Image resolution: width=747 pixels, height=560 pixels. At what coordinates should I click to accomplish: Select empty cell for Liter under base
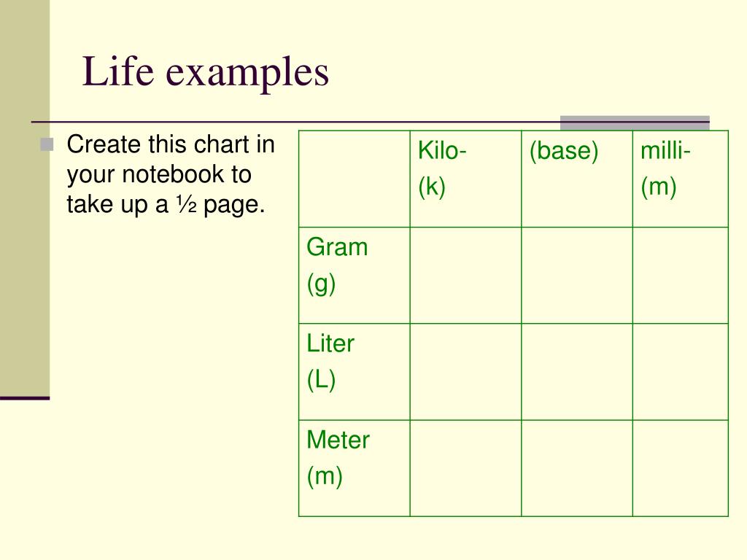577,372
